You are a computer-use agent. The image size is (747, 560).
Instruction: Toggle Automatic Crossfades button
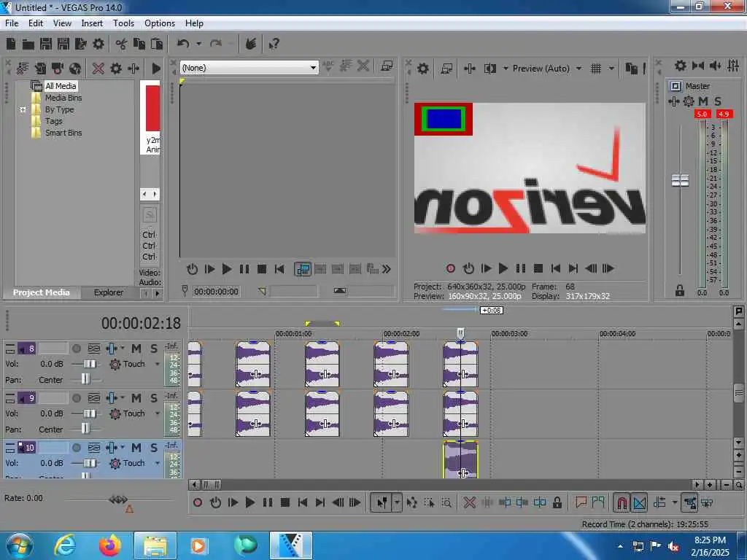(x=639, y=502)
